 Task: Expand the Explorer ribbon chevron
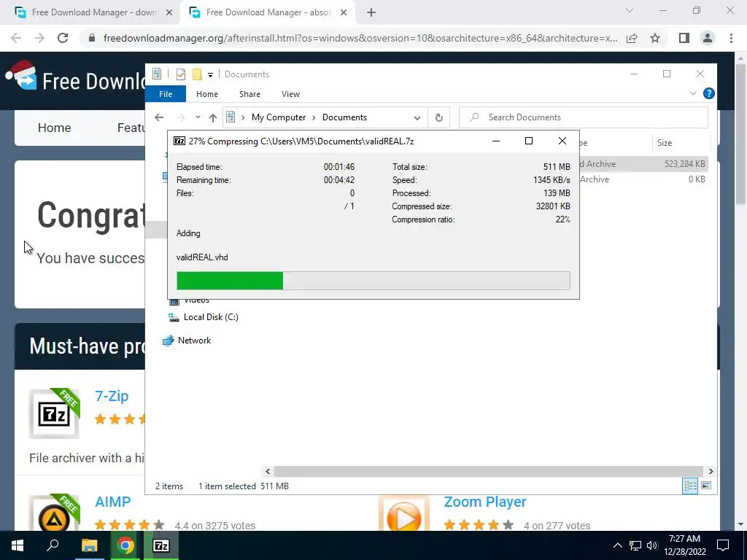(x=693, y=94)
